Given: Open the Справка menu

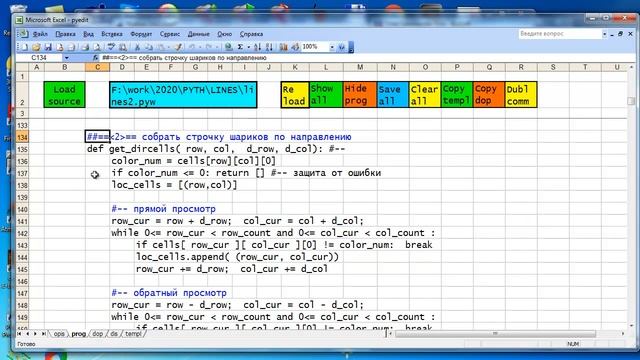Looking at the screenshot, I should tap(251, 34).
